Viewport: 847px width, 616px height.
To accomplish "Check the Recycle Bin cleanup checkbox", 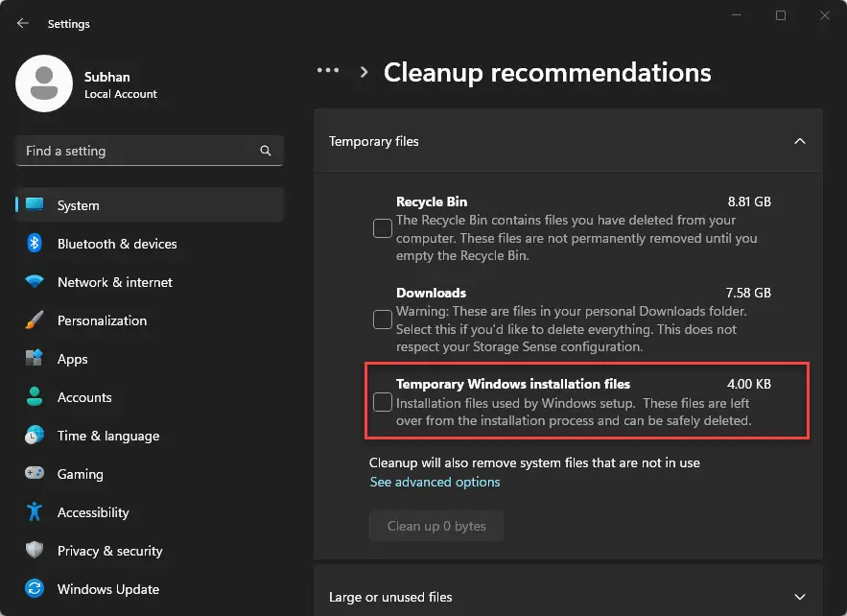I will [383, 228].
